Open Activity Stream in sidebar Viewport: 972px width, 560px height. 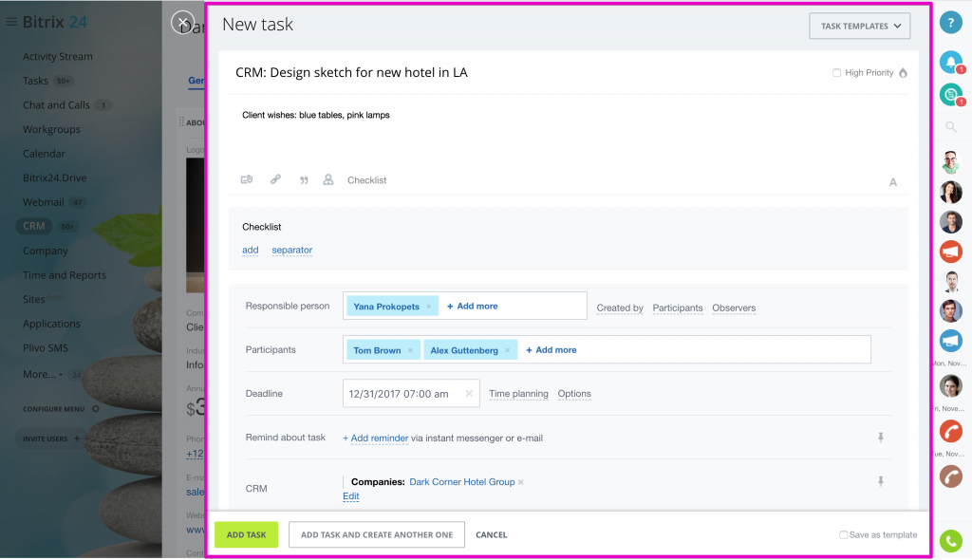[58, 56]
